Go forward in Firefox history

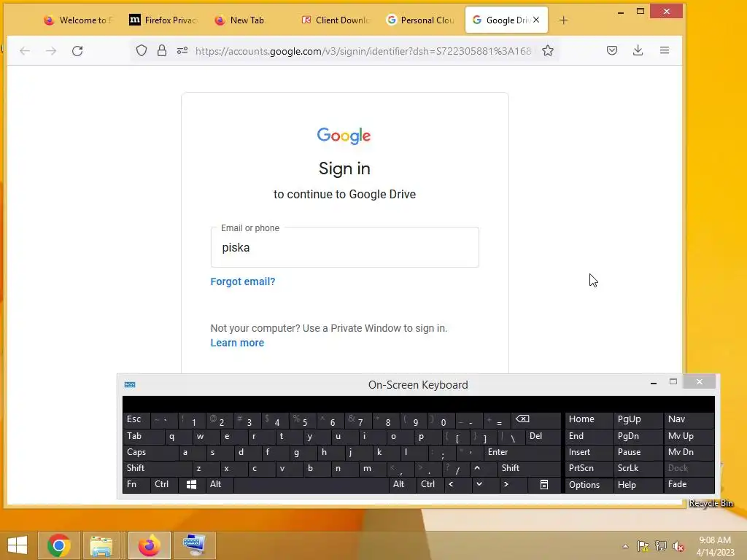[x=51, y=50]
